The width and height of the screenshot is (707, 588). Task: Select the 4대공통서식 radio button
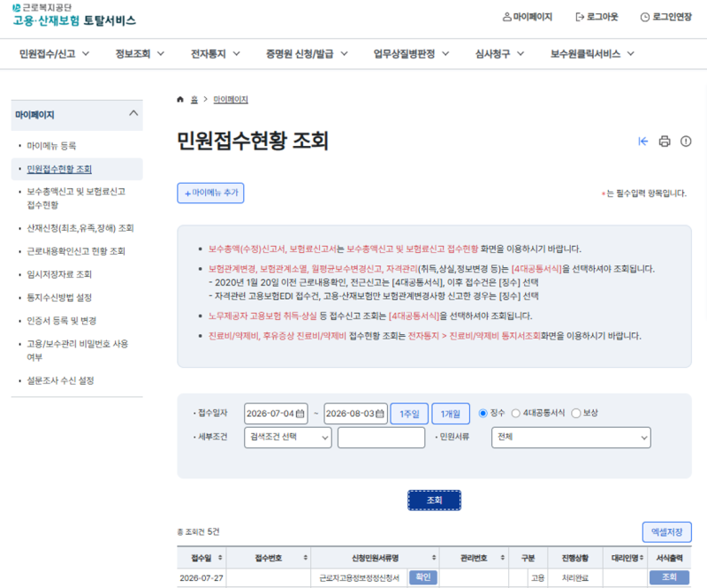pyautogui.click(x=516, y=413)
